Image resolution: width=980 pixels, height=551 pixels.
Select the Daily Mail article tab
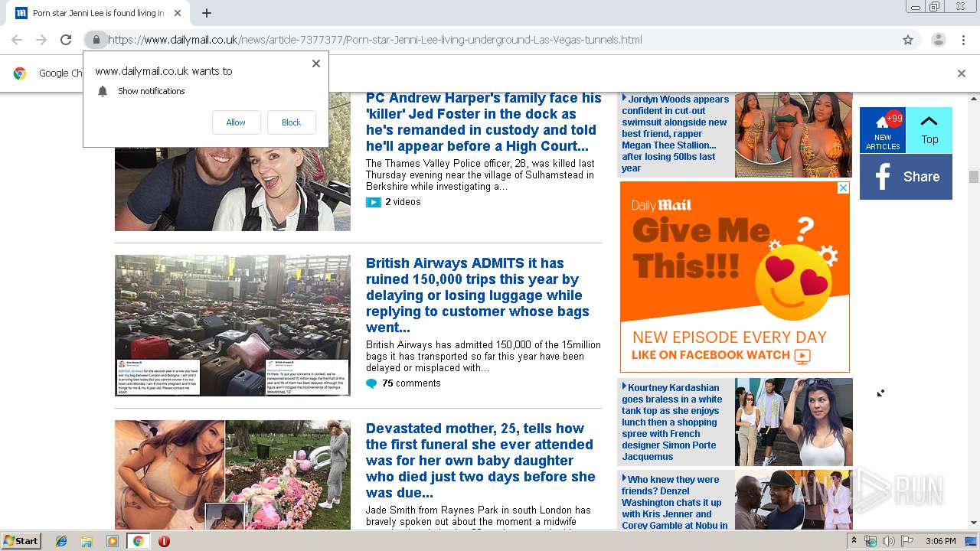98,13
